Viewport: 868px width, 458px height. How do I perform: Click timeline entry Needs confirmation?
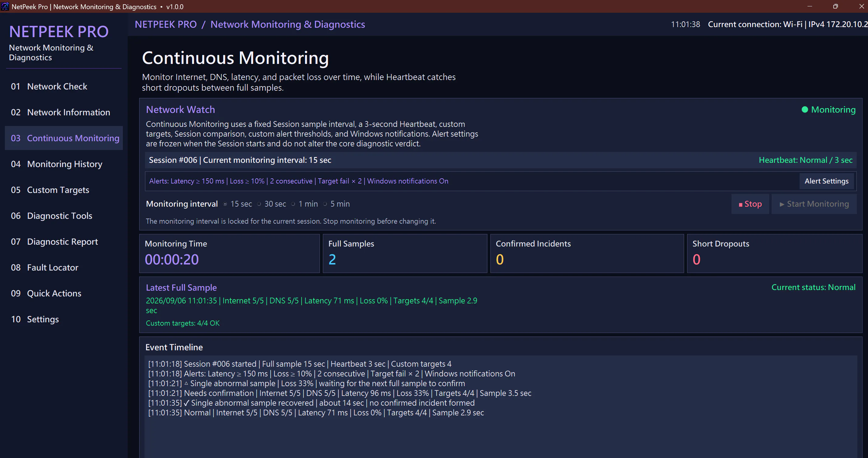tap(340, 393)
